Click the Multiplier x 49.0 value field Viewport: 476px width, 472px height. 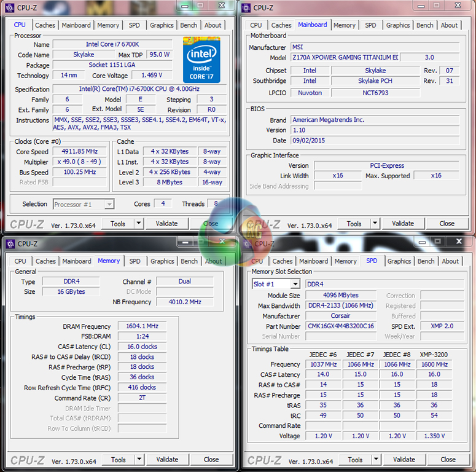pos(79,162)
